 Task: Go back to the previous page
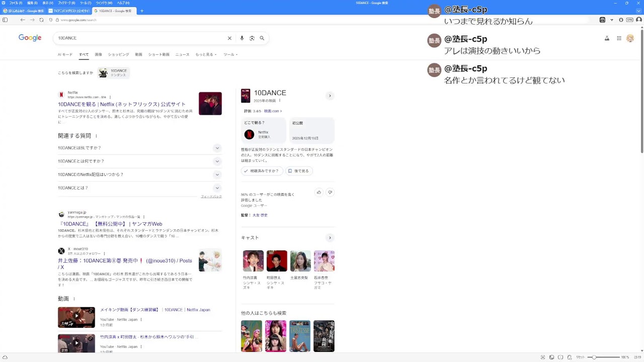point(23,20)
